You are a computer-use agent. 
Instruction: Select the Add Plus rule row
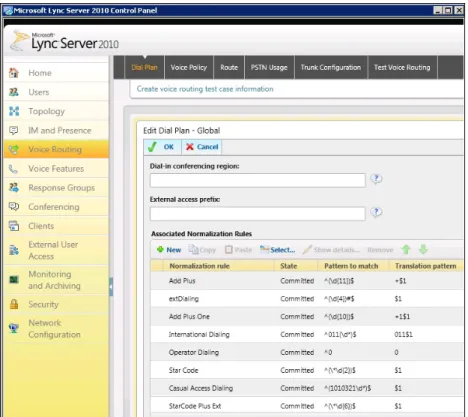point(307,281)
